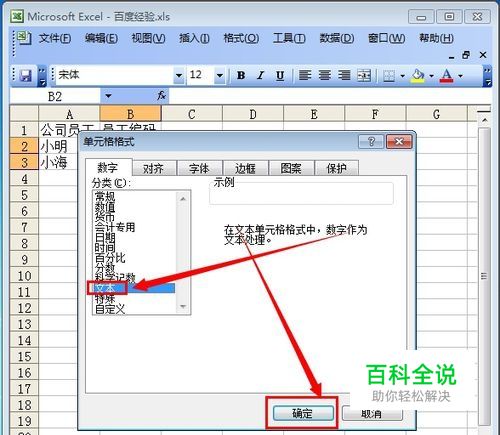Restore the workbook window inside Excel
The image size is (500, 435).
[x=466, y=55]
